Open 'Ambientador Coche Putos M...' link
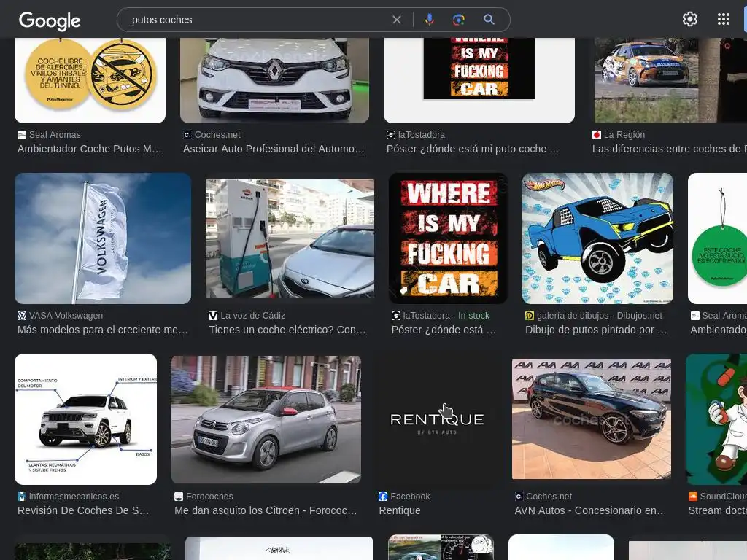 (x=90, y=149)
